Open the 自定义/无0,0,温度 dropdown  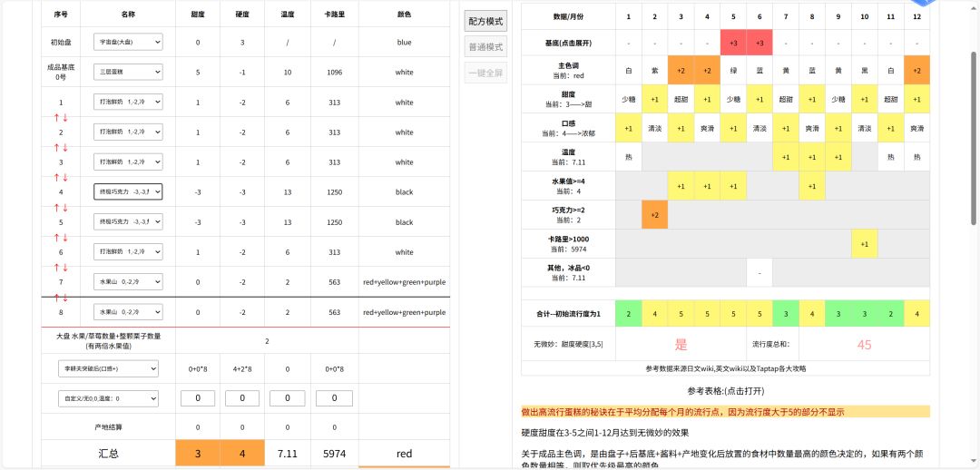[x=108, y=398]
